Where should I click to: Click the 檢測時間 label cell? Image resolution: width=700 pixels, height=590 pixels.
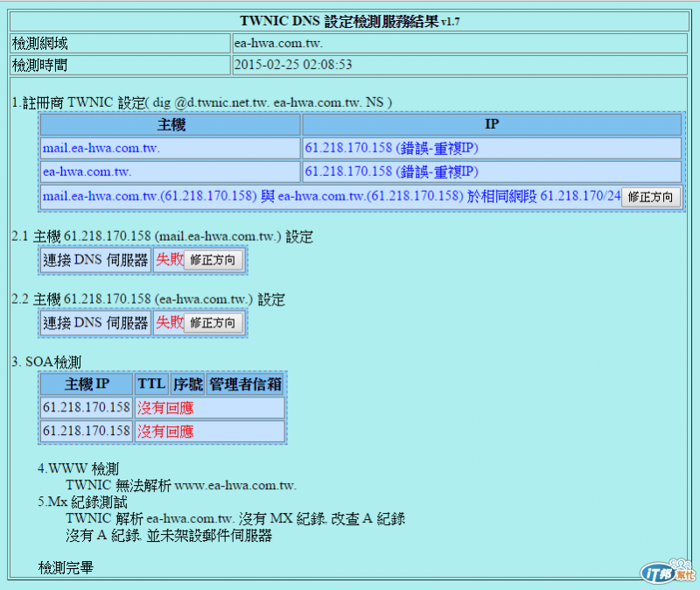(x=120, y=65)
